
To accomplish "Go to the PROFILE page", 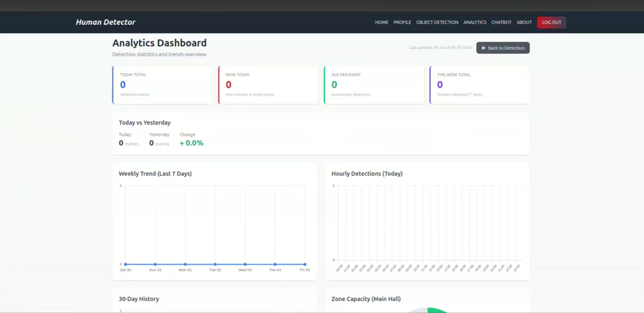I will coord(402,22).
